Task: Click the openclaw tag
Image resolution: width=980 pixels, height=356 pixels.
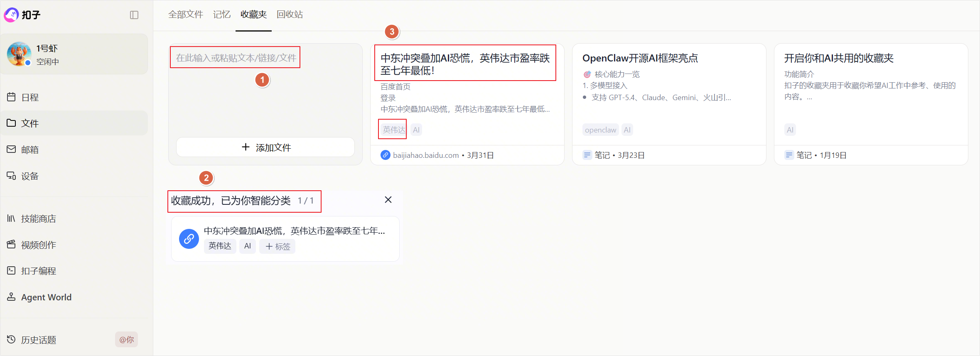Action: (601, 130)
